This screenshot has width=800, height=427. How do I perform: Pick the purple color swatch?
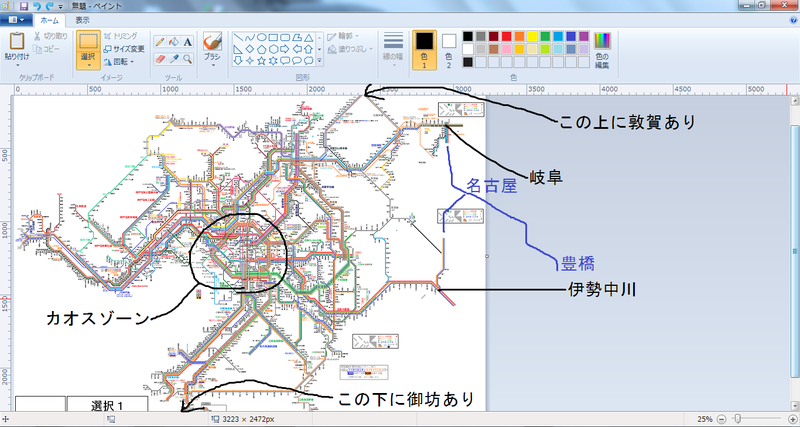[x=584, y=36]
